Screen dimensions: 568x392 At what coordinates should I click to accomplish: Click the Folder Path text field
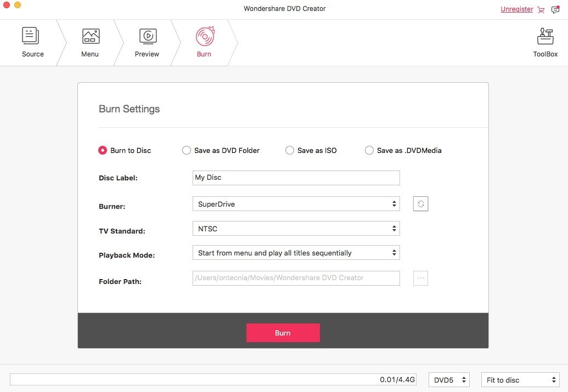point(296,278)
